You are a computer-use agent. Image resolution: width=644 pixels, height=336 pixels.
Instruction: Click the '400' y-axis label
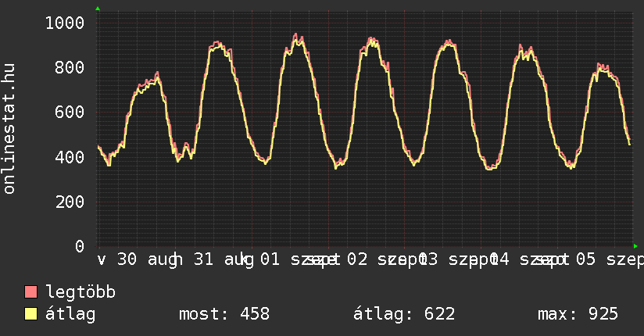[x=70, y=157]
